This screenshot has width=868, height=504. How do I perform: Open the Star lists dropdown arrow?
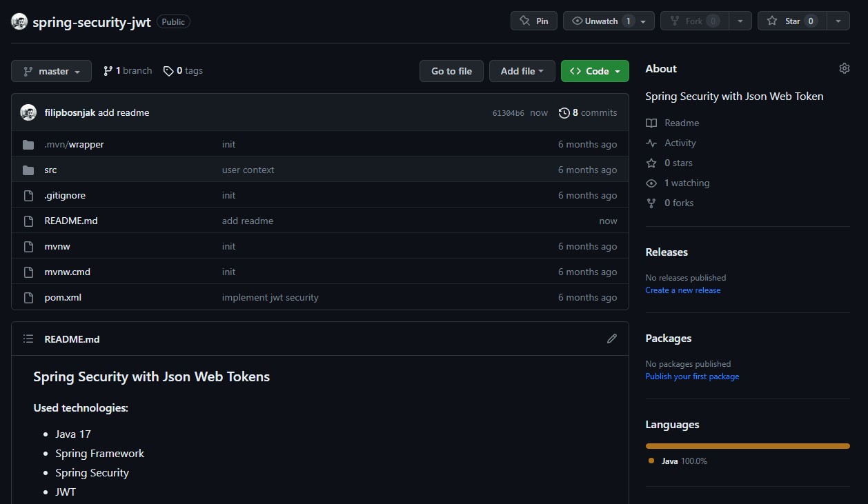[x=838, y=21]
